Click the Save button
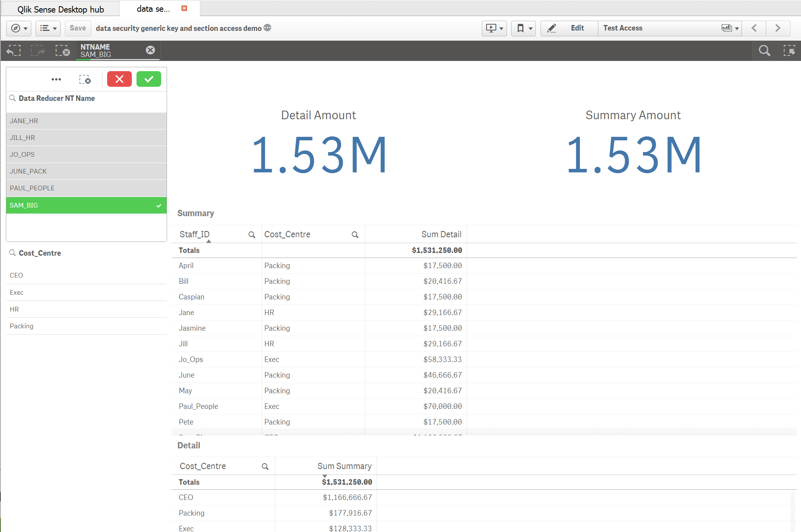Viewport: 801px width, 532px height. 77,28
